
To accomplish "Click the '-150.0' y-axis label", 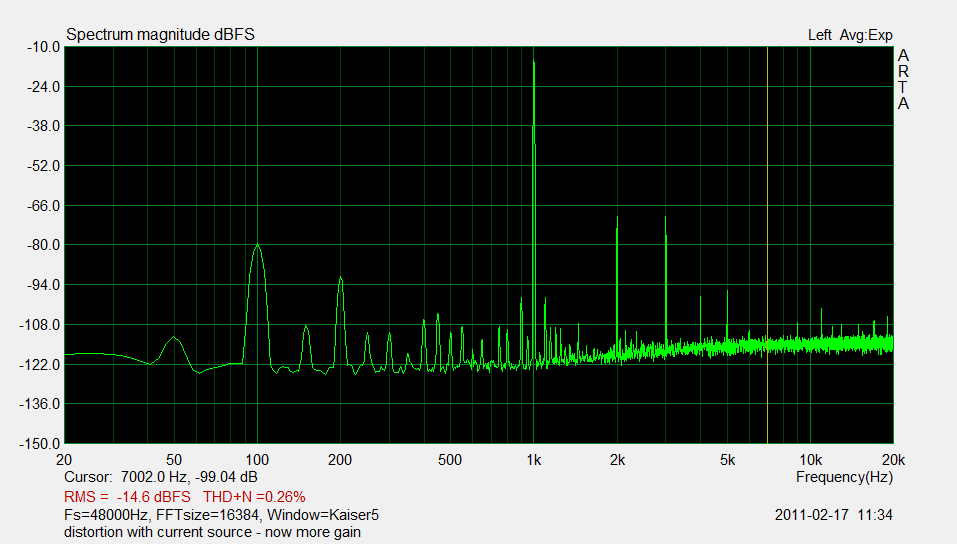I will pyautogui.click(x=42, y=444).
